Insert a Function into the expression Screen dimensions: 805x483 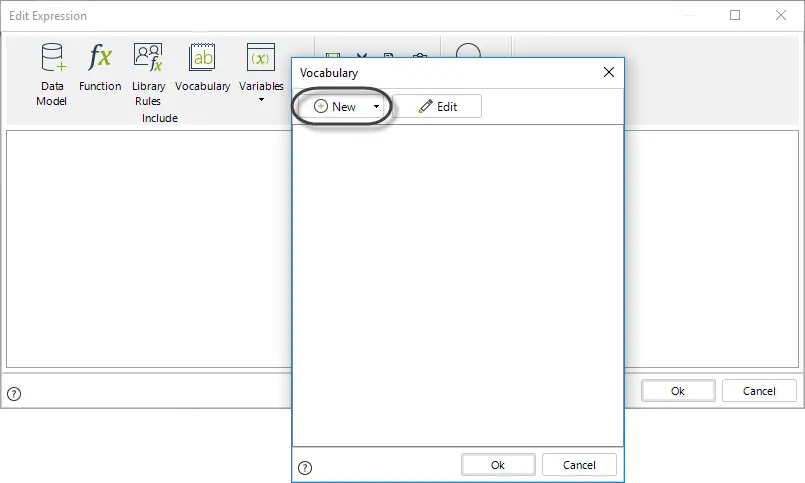pyautogui.click(x=100, y=67)
